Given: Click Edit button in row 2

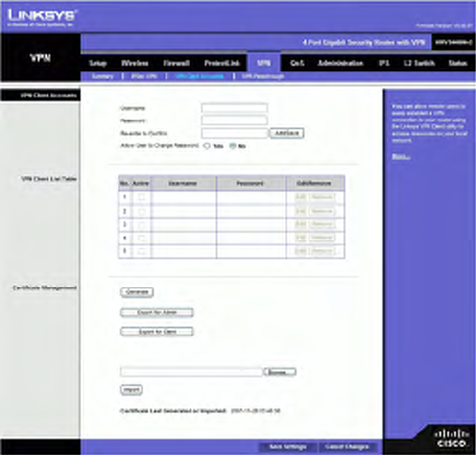Looking at the screenshot, I should click(x=300, y=211).
